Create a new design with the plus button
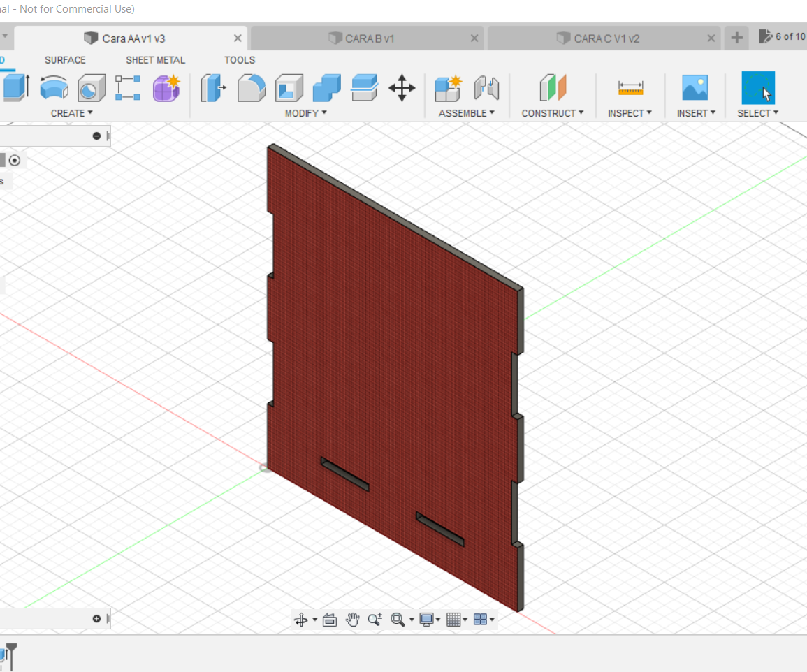 click(736, 38)
